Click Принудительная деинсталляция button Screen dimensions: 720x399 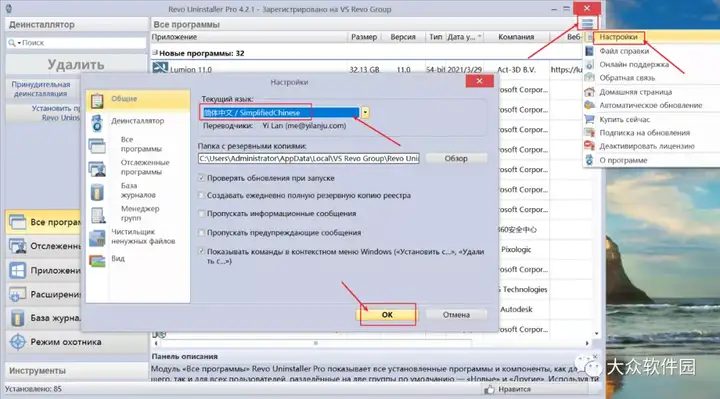click(41, 89)
